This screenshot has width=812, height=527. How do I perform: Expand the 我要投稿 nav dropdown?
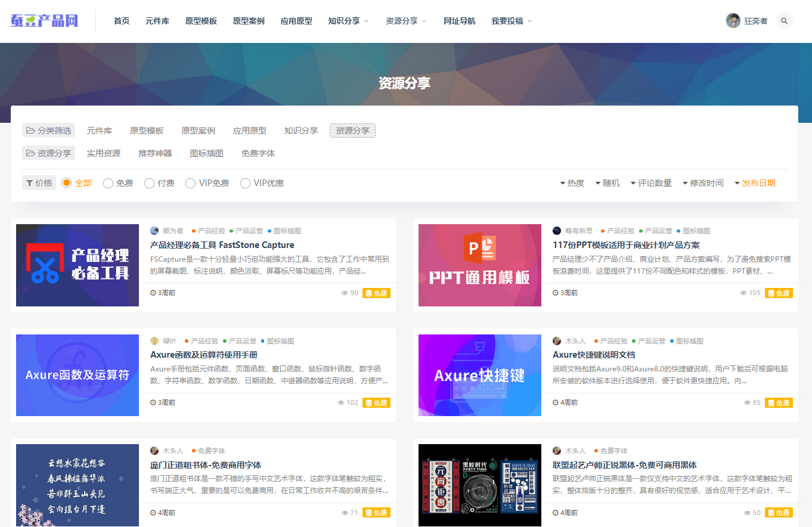[x=512, y=21]
